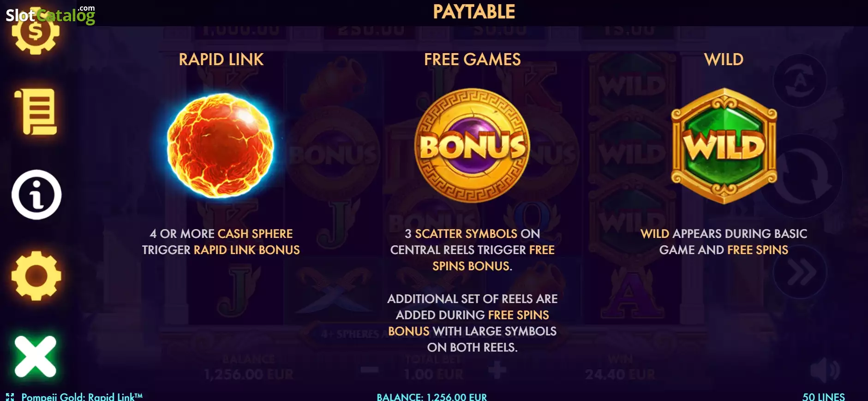Select the Free Games heading

pos(472,59)
